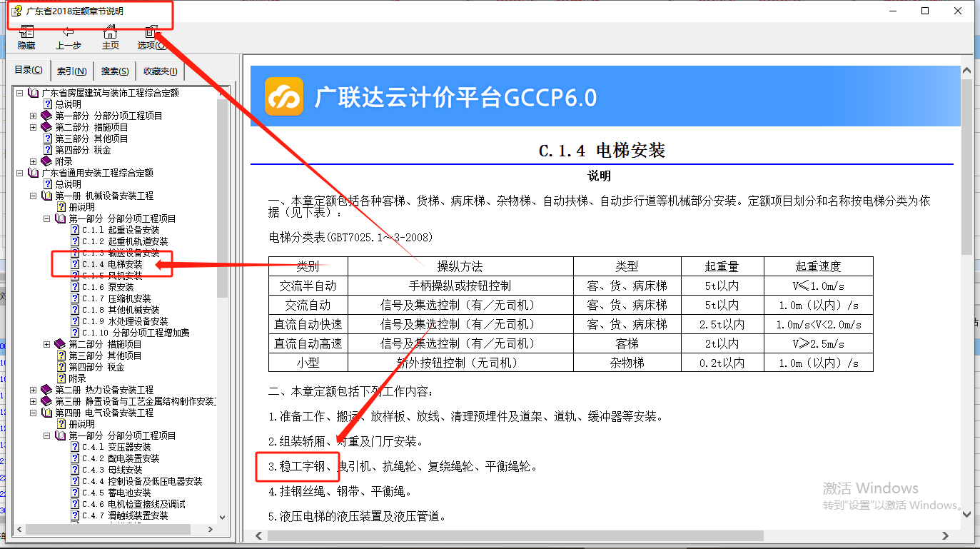Switch to the 收藏夹(I) tab

[161, 71]
